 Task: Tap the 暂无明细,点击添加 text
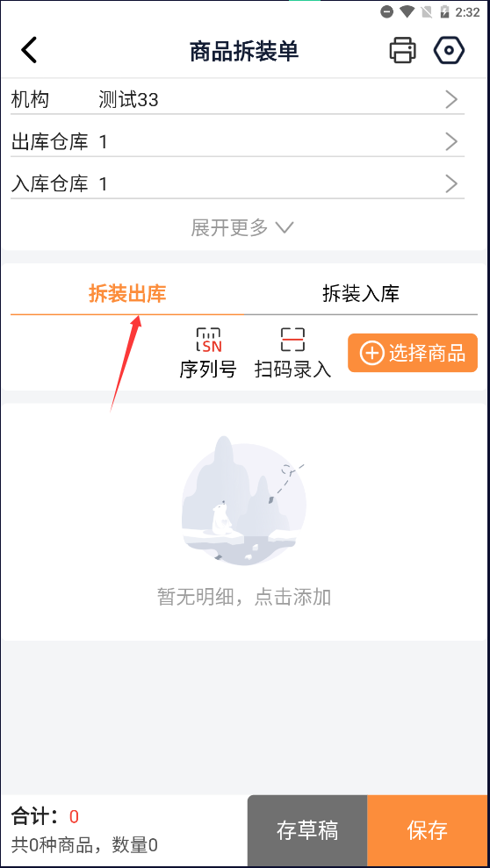click(x=244, y=597)
